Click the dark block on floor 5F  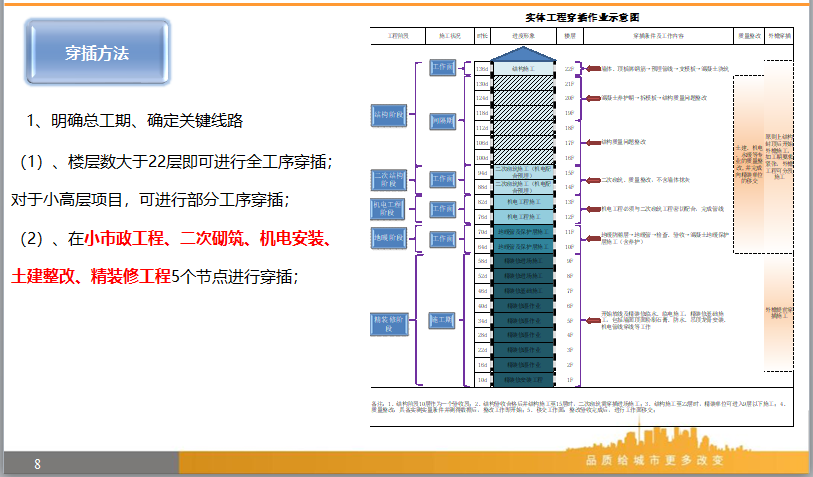[x=524, y=320]
